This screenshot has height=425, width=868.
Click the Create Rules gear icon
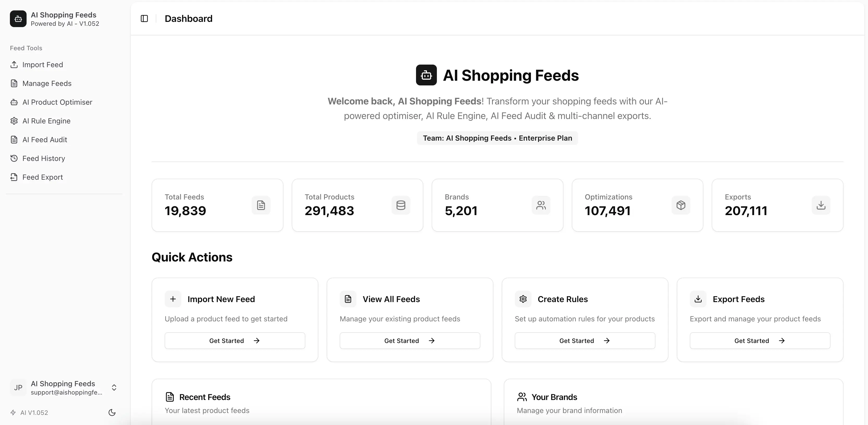(x=523, y=299)
